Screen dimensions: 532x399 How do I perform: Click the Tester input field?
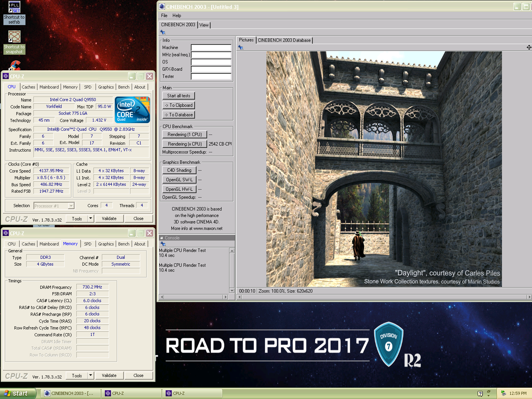[x=211, y=76]
